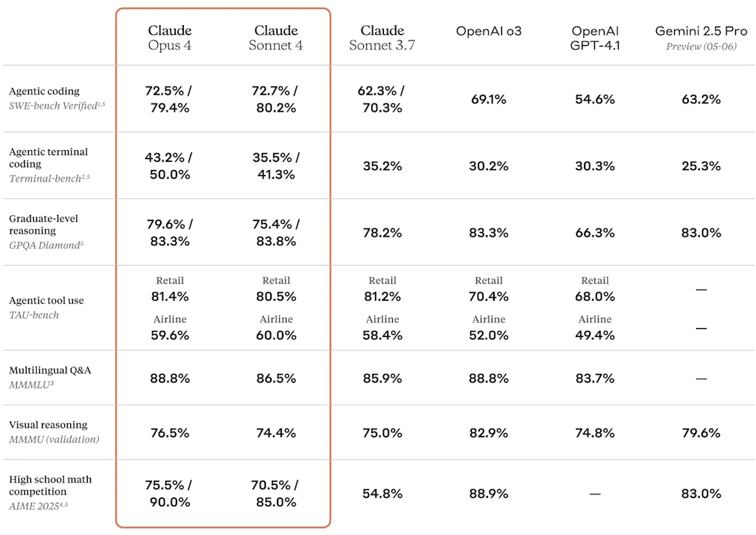Click Sonnet 3.7's 54.8% AIME score
This screenshot has width=756, height=535.
pos(382,494)
